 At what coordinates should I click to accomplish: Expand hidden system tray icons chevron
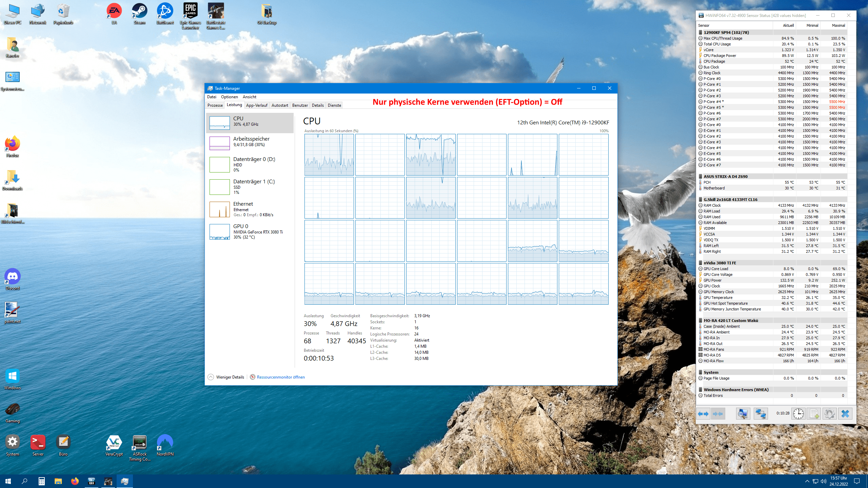[807, 481]
